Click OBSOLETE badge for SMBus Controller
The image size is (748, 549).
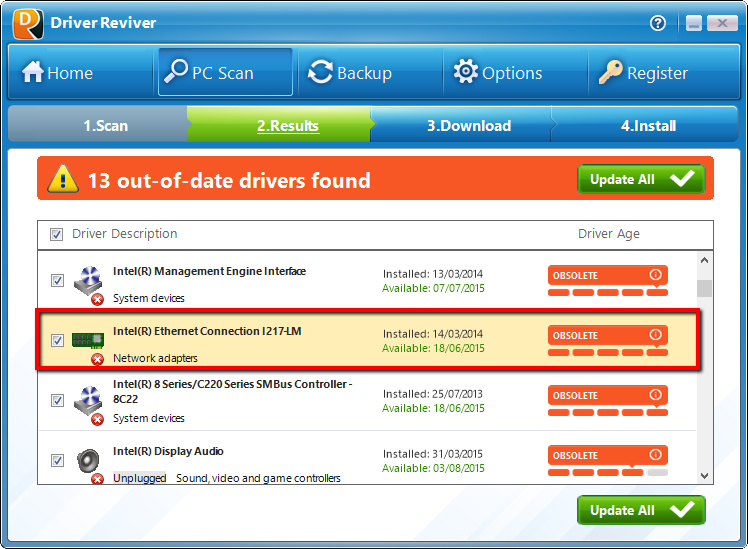click(x=608, y=395)
